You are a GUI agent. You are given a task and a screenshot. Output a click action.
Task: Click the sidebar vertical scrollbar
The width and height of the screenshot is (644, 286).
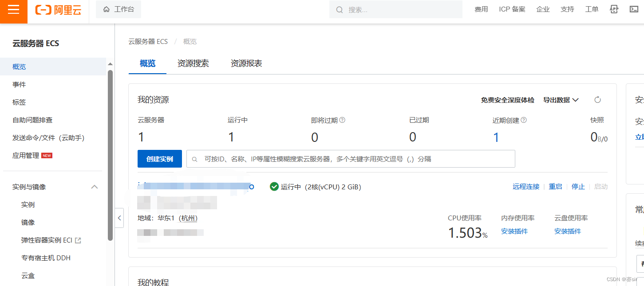(111, 155)
